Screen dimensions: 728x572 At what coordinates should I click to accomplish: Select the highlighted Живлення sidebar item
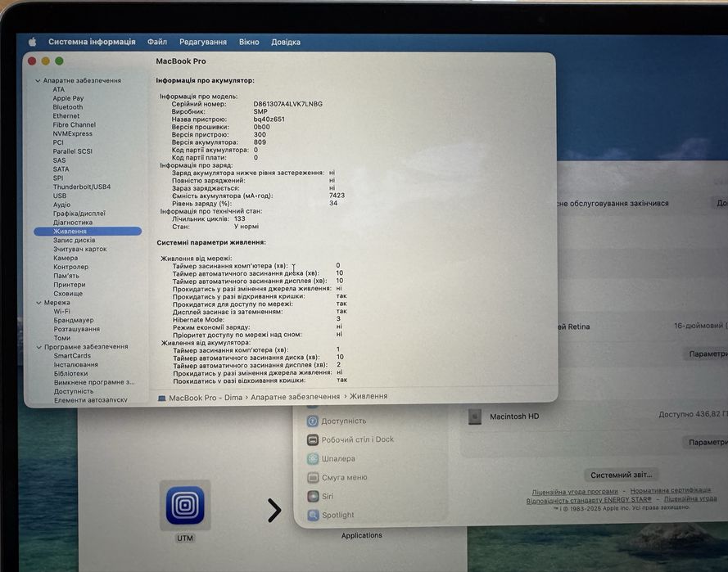(88, 231)
